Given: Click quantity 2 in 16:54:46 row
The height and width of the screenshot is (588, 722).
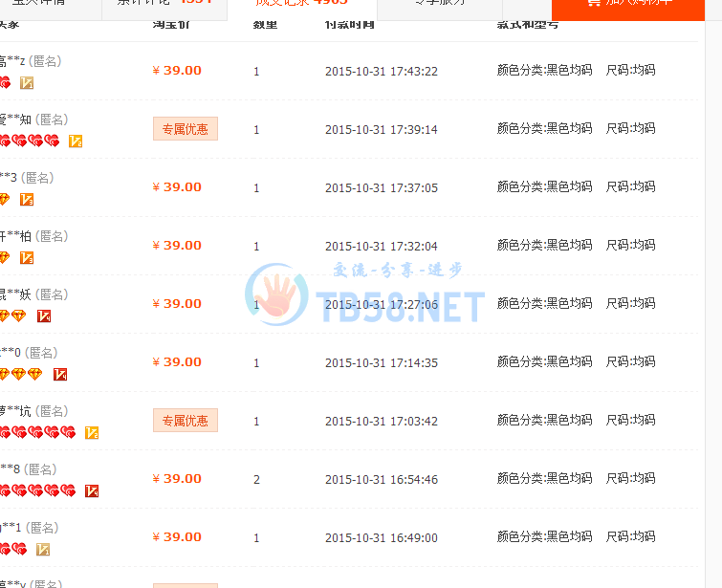Looking at the screenshot, I should click(x=256, y=480).
